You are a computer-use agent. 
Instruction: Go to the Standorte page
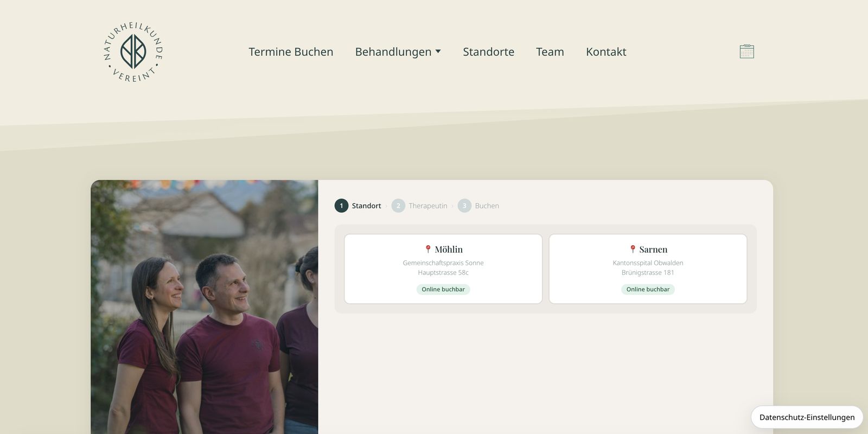point(488,52)
